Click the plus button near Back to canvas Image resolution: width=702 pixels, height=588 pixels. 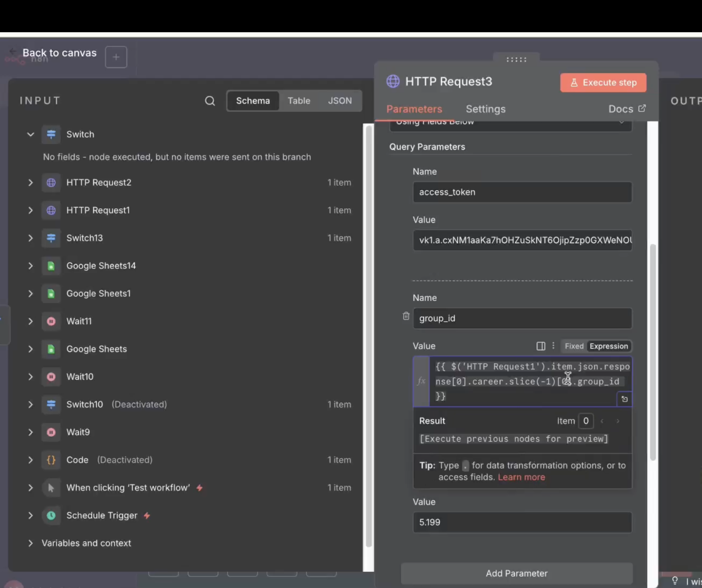tap(116, 57)
